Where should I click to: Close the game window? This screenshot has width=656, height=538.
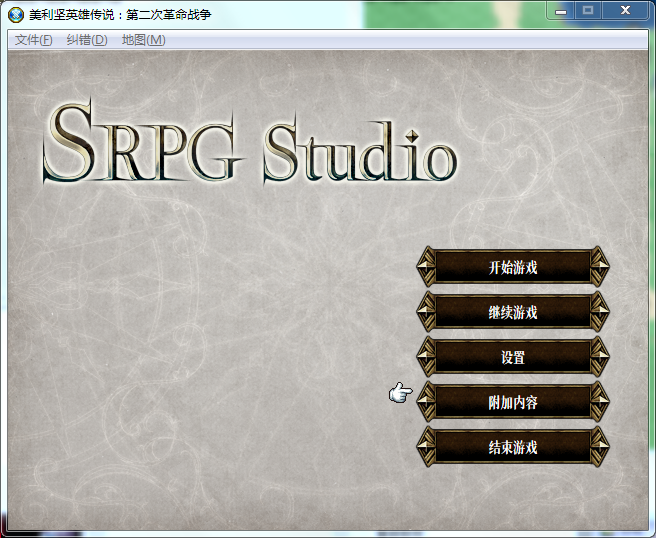pos(625,11)
